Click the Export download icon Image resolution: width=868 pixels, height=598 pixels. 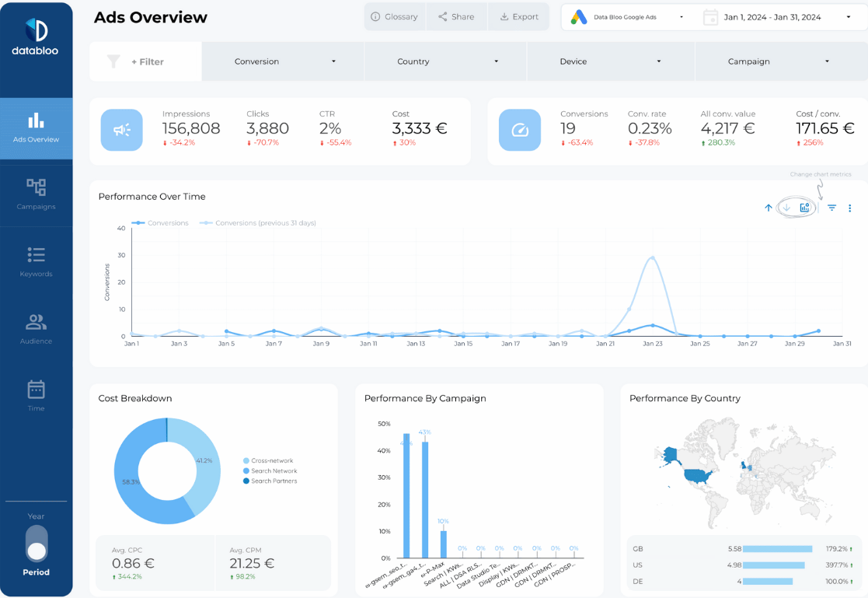[x=504, y=16]
